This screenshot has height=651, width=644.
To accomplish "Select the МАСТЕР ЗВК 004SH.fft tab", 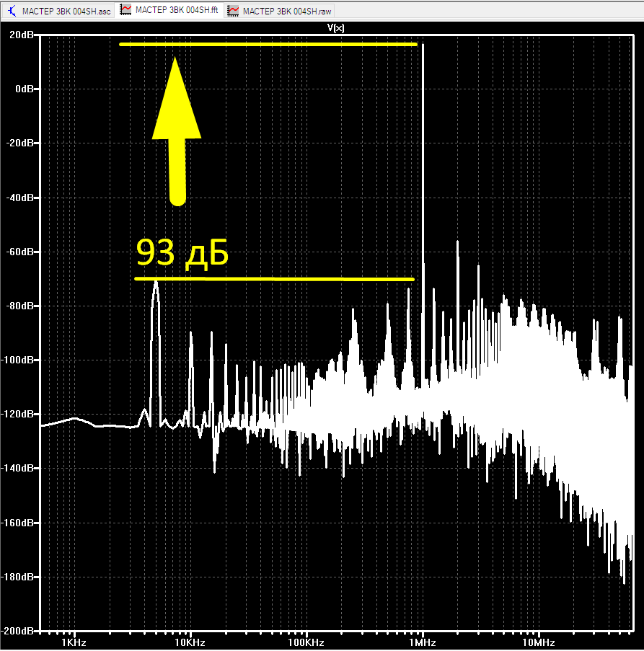I will (169, 10).
